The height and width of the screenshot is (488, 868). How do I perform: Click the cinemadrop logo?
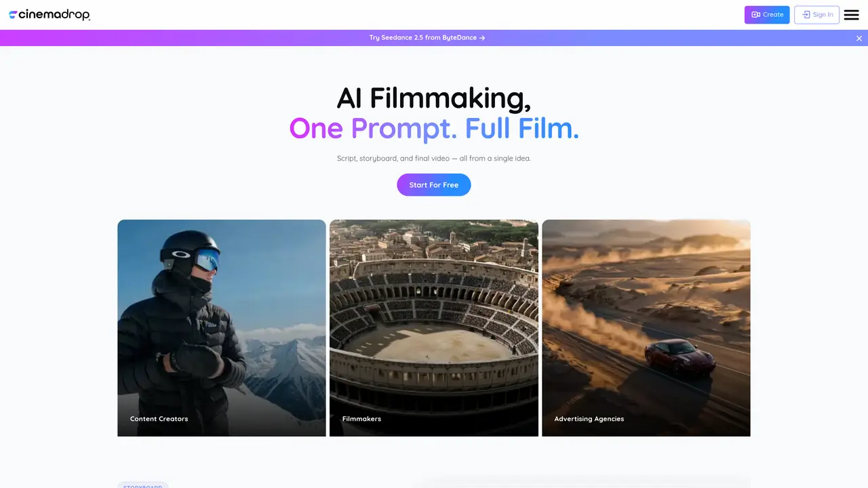50,15
